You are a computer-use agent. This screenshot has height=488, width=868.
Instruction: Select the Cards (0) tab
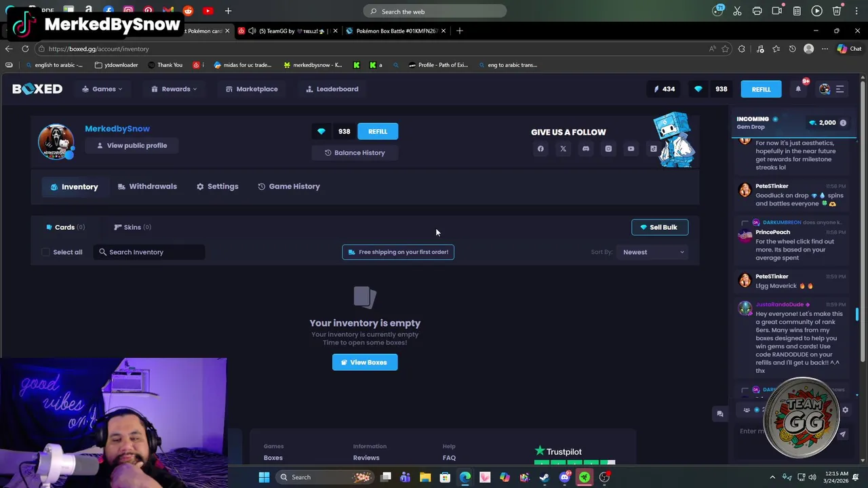[x=65, y=227]
